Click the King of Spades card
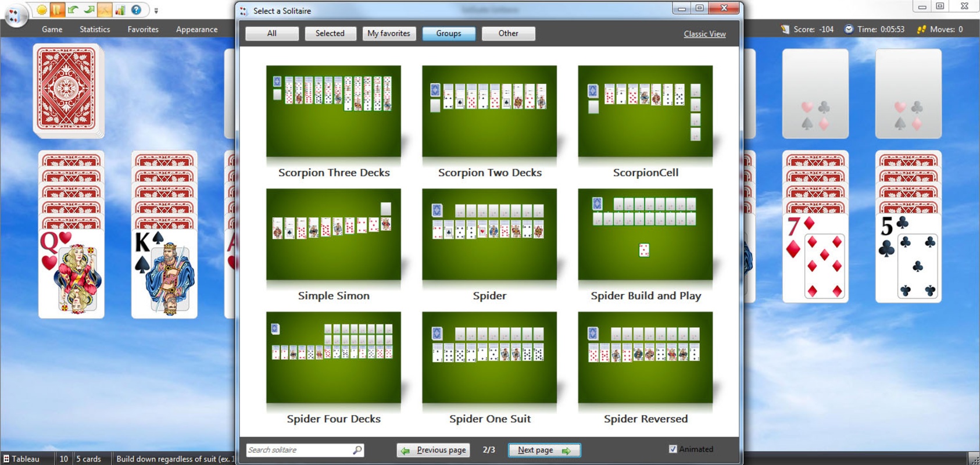The width and height of the screenshot is (980, 465). [164, 273]
